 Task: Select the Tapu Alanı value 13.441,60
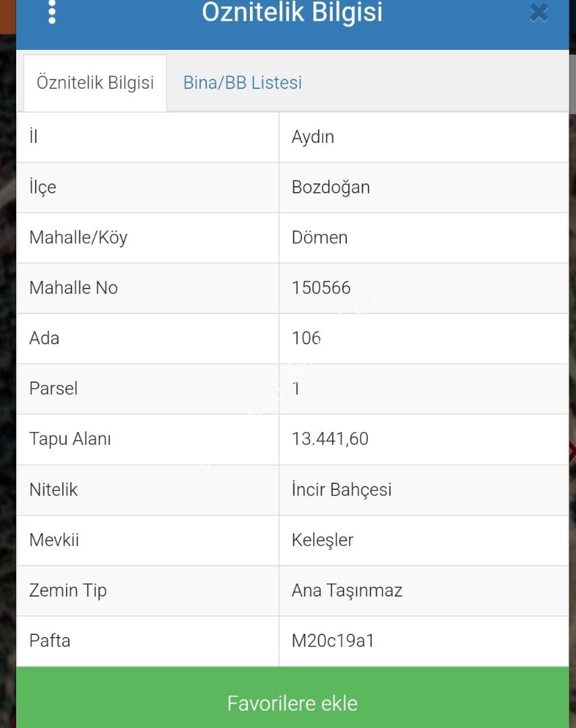[x=330, y=439]
